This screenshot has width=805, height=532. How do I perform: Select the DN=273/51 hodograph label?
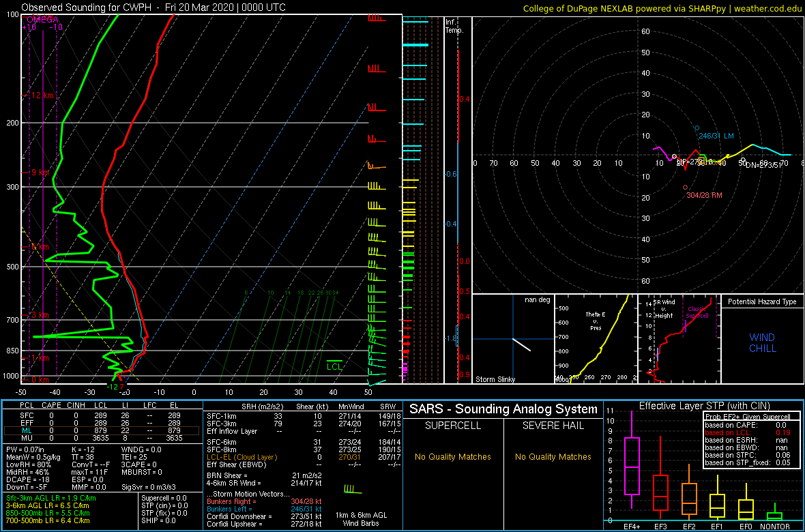click(763, 165)
